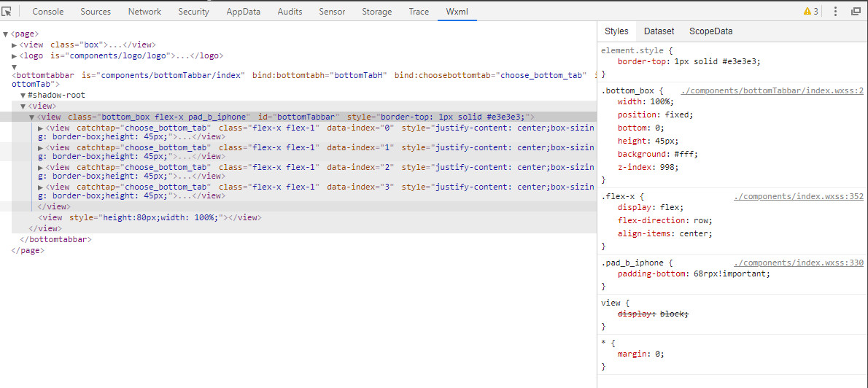Expand the data-index="0" view node
The image size is (868, 388).
tap(40, 128)
